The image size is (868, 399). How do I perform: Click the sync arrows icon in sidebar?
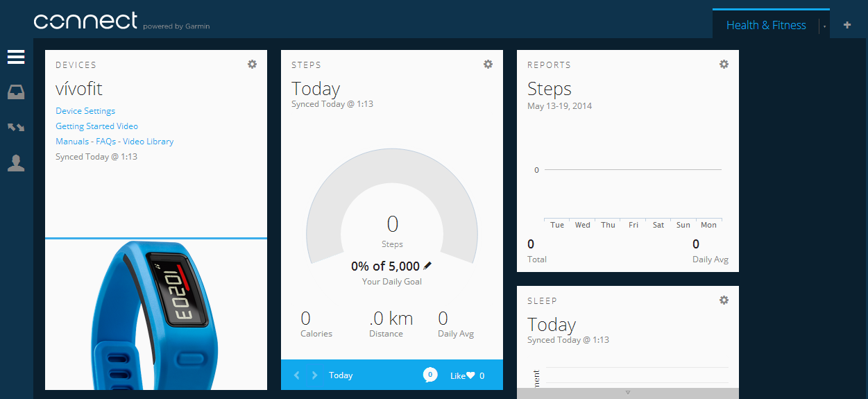[16, 128]
